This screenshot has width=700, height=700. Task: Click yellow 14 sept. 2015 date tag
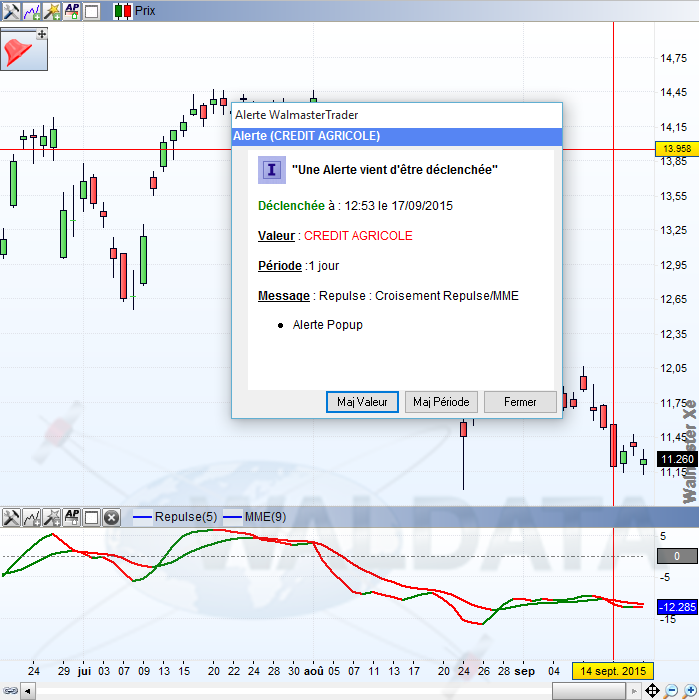click(613, 671)
